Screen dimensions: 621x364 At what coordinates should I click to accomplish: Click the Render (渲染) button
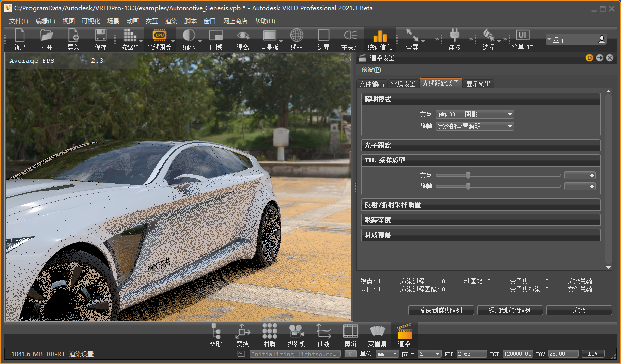point(579,310)
